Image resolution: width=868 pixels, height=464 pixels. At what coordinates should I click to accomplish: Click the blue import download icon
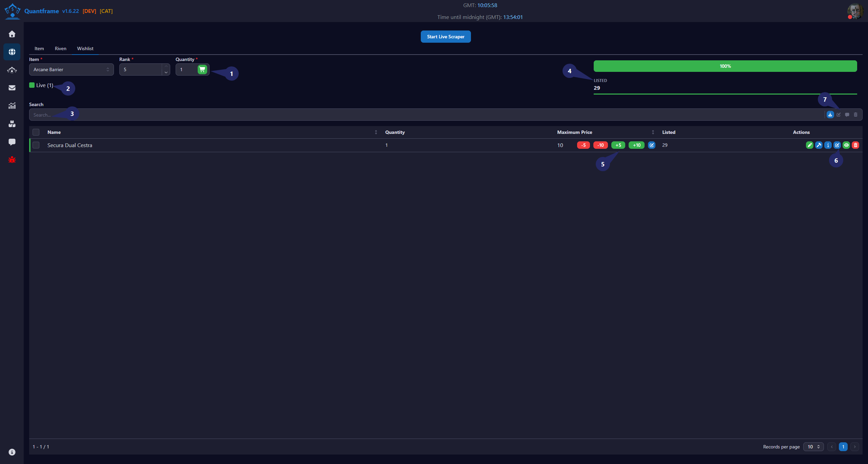[x=830, y=115]
